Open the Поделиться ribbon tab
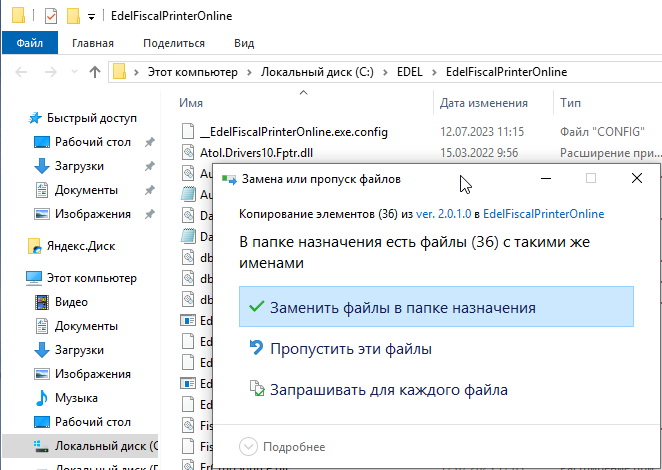 pyautogui.click(x=174, y=43)
